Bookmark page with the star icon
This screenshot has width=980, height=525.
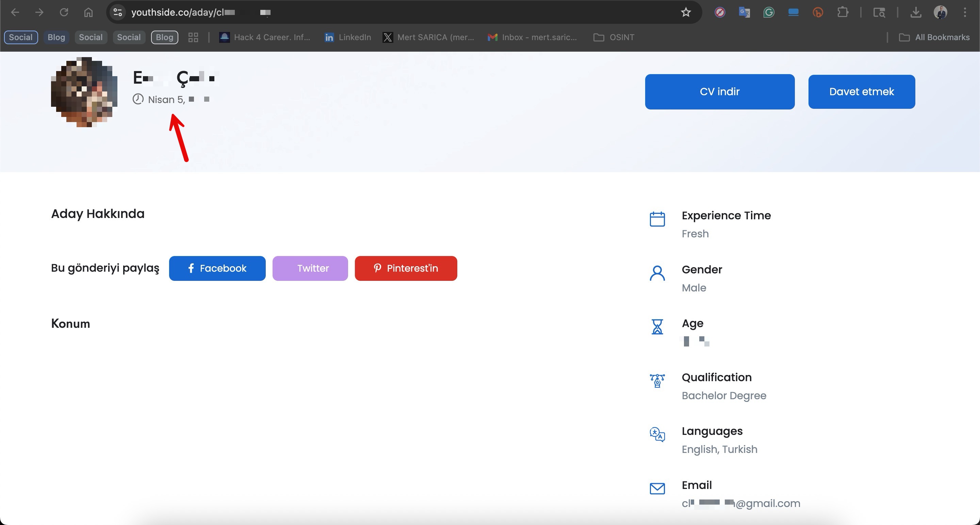click(x=686, y=13)
